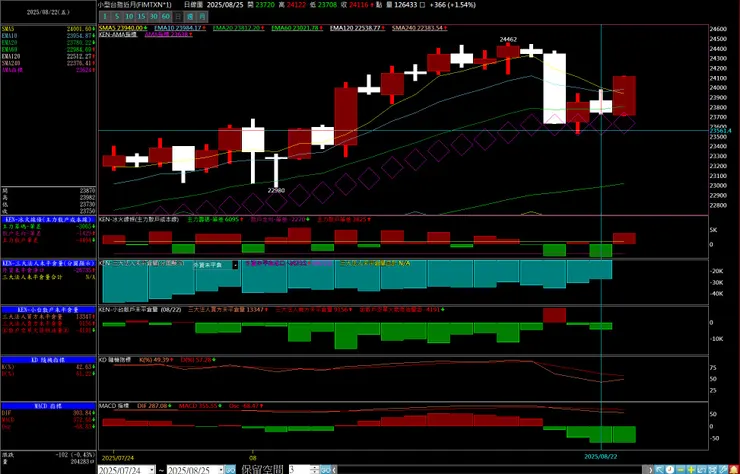Screen dimensions: 740x474
Task: Click the scrollbar right arrow
Action: [650, 469]
